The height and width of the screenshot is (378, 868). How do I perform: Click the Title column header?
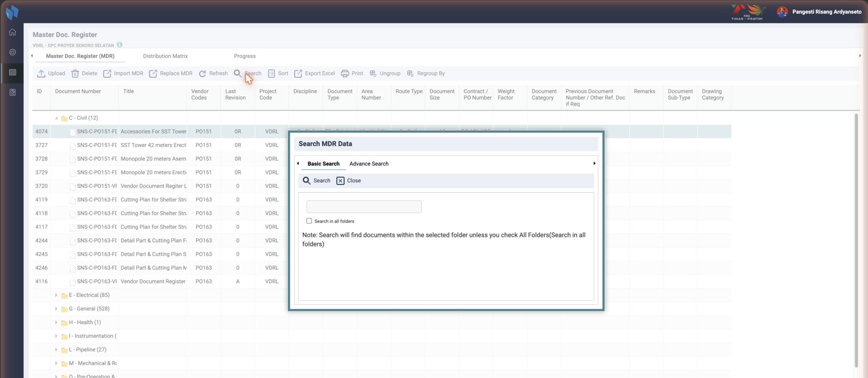click(128, 91)
